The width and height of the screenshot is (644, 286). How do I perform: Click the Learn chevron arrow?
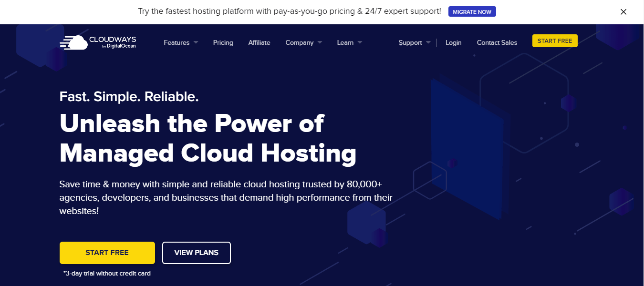point(359,42)
